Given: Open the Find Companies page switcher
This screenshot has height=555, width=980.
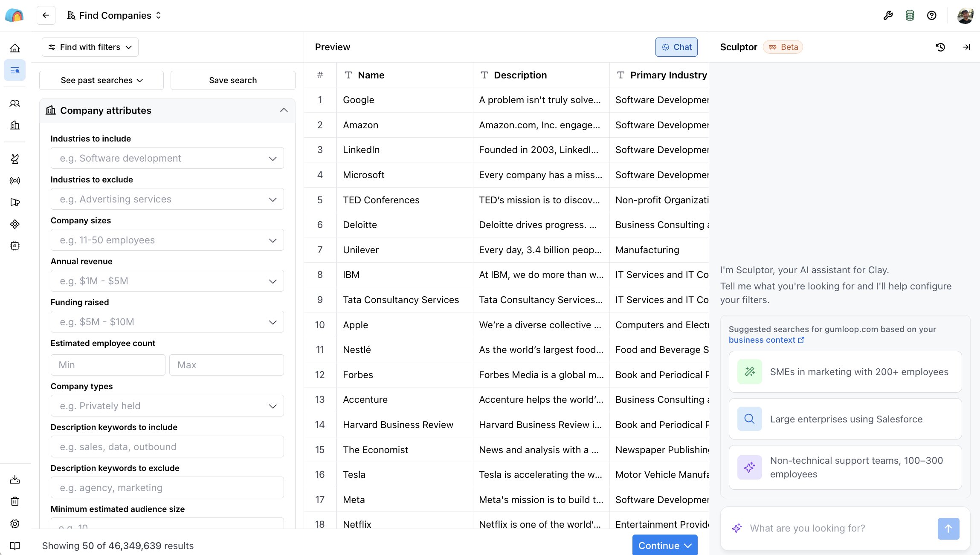Looking at the screenshot, I should tap(114, 16).
